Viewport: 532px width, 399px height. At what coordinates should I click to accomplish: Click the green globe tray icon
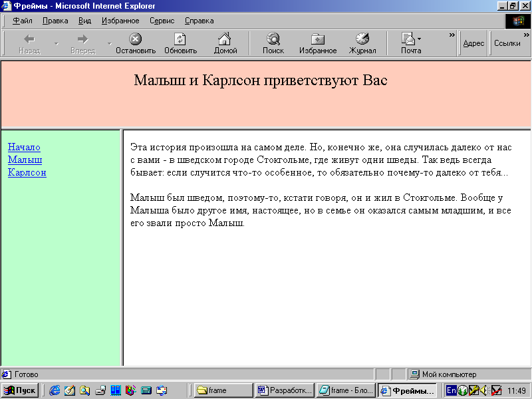click(462, 390)
